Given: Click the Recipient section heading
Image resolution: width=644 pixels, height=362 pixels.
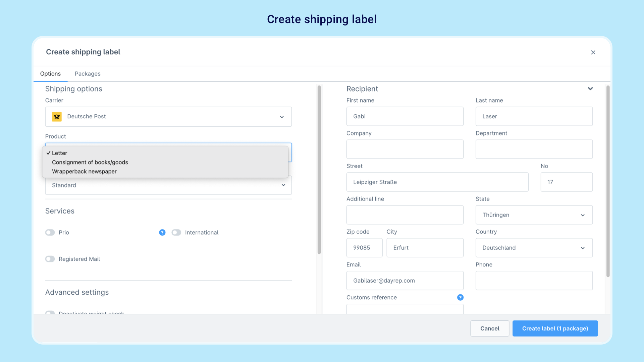Looking at the screenshot, I should pos(362,89).
